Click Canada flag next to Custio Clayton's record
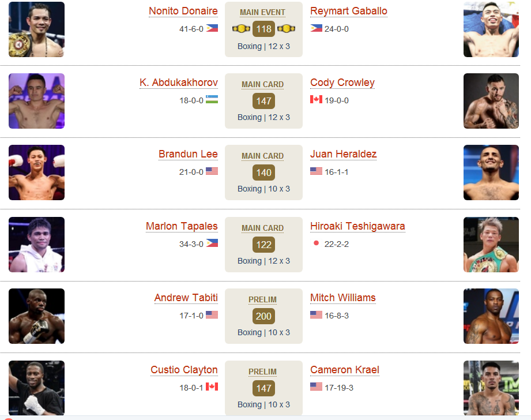Screen dimensions: 531x420 point(212,387)
